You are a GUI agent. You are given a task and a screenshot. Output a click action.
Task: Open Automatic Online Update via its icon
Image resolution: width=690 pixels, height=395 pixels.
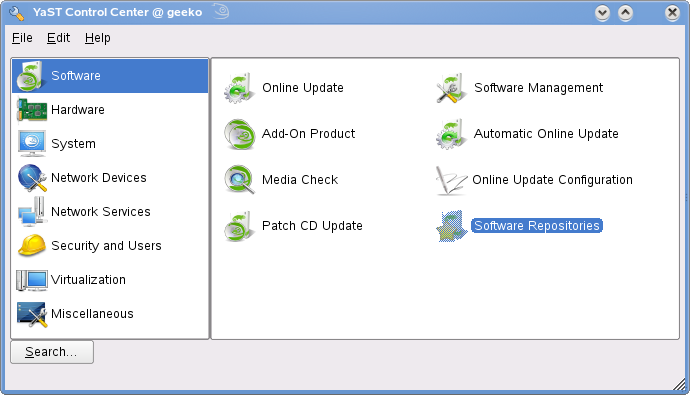coord(451,134)
